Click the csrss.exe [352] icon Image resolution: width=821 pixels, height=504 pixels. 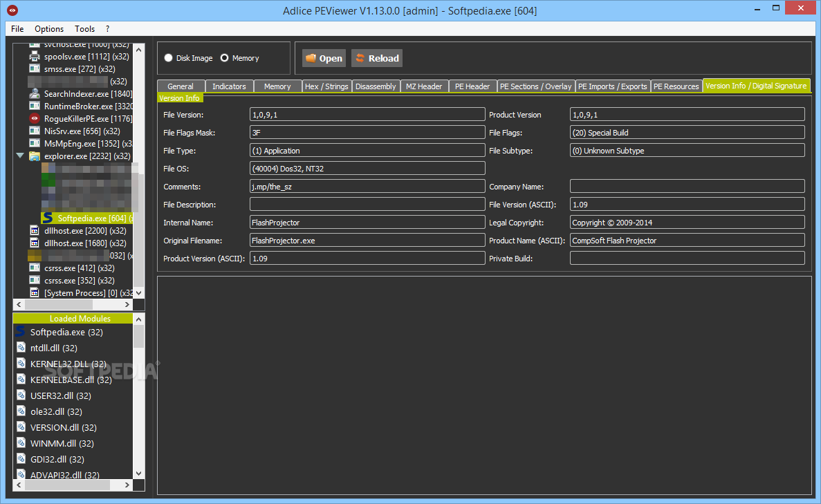point(35,281)
